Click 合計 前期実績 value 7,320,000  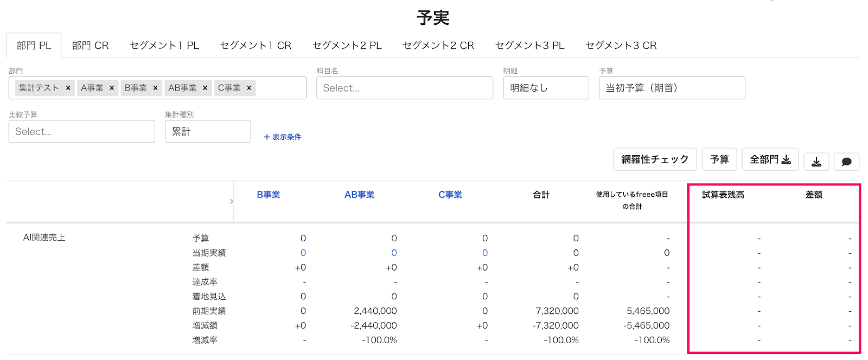tap(557, 311)
